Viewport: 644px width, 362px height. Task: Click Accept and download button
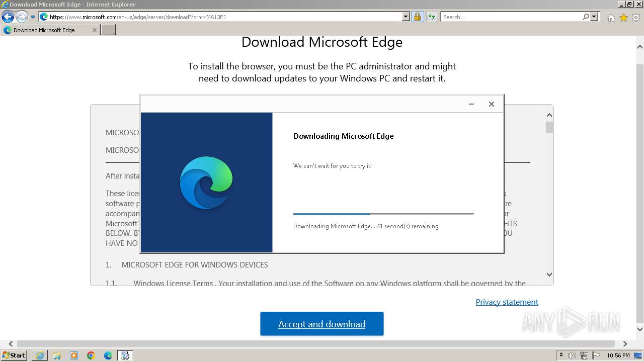322,324
